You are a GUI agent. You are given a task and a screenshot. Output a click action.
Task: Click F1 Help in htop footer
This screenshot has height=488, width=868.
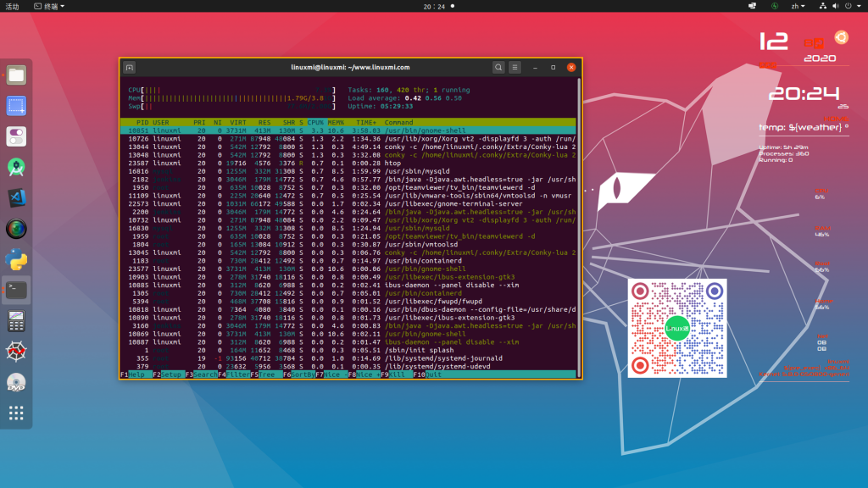(x=136, y=374)
